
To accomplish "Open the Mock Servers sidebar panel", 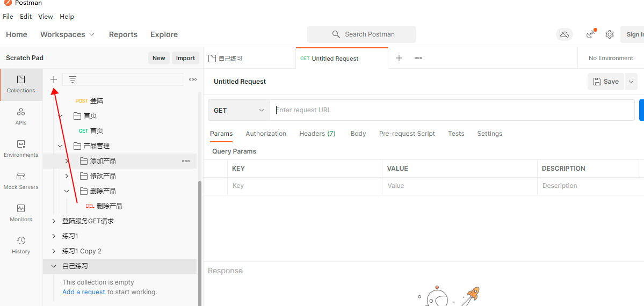I will click(x=21, y=181).
